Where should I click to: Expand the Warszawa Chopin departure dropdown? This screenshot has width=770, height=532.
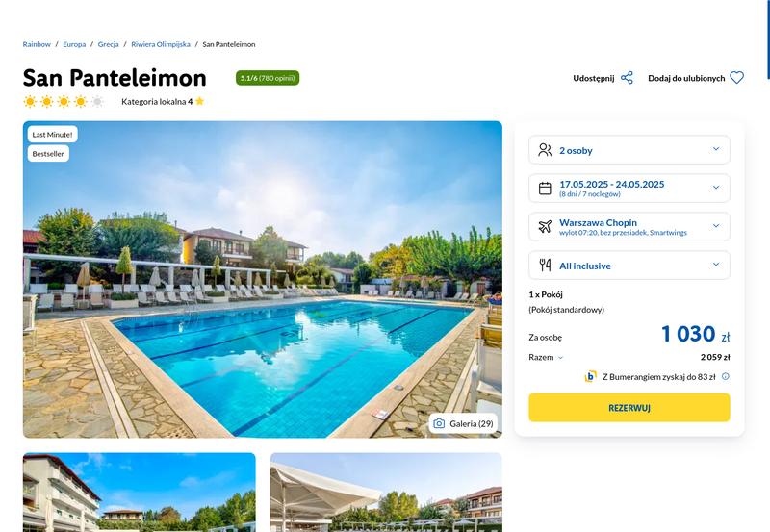pyautogui.click(x=629, y=226)
